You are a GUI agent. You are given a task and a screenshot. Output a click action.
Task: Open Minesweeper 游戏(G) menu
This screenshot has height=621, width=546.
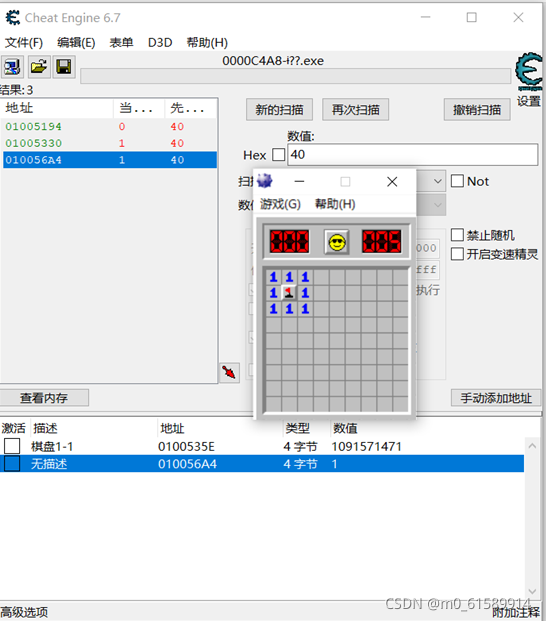click(x=280, y=204)
